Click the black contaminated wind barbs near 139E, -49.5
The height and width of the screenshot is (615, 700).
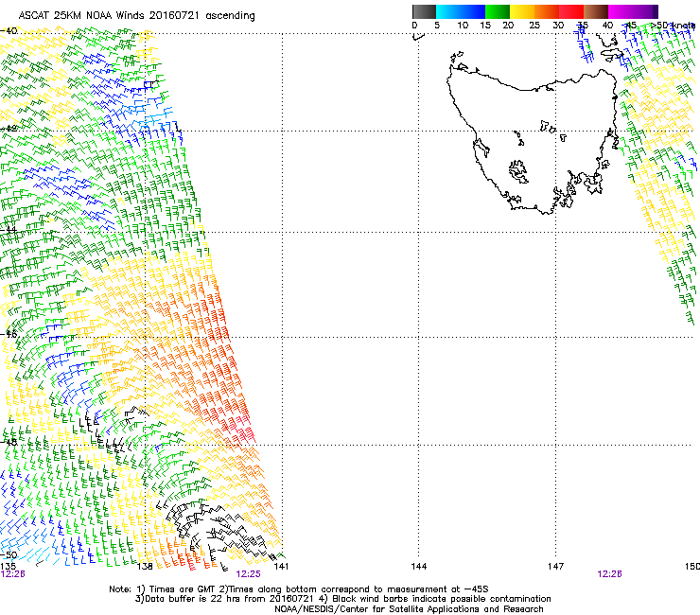tap(219, 532)
